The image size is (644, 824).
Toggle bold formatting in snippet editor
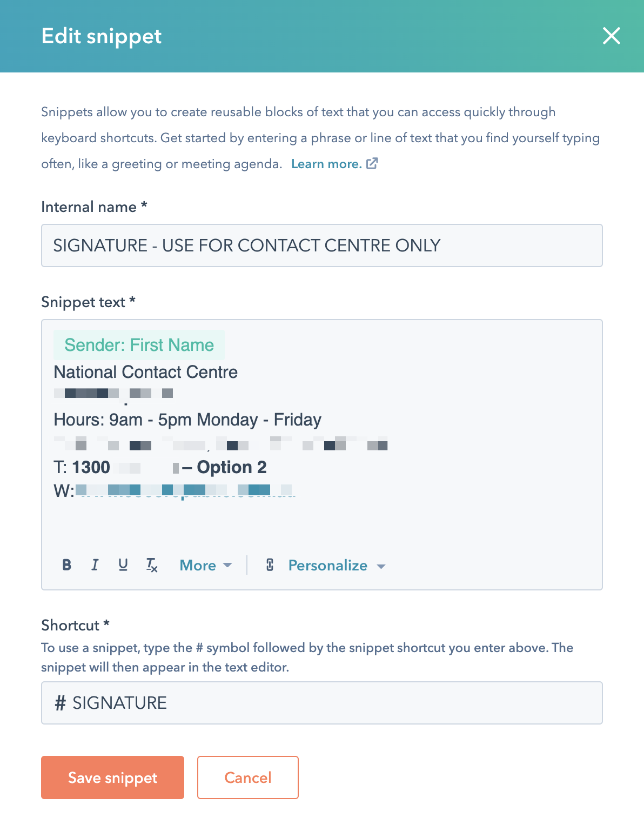click(x=67, y=565)
